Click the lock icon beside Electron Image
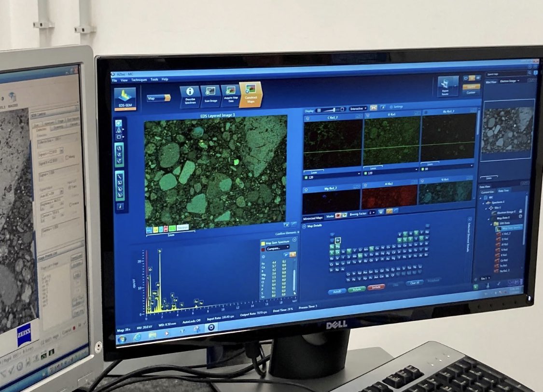Image resolution: width=543 pixels, height=392 pixels. (x=520, y=211)
